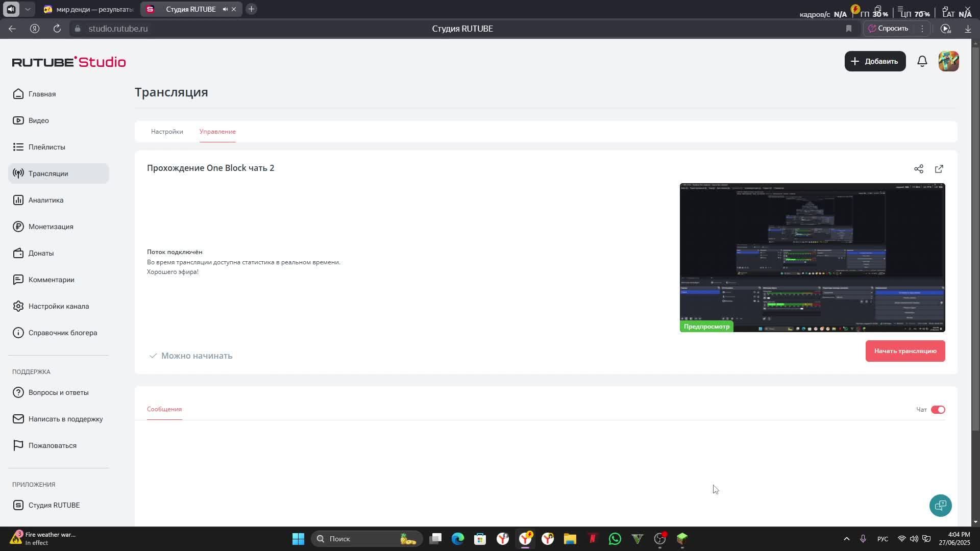The height and width of the screenshot is (551, 980).
Task: Click the taskbar Поиск search box
Action: [x=366, y=539]
